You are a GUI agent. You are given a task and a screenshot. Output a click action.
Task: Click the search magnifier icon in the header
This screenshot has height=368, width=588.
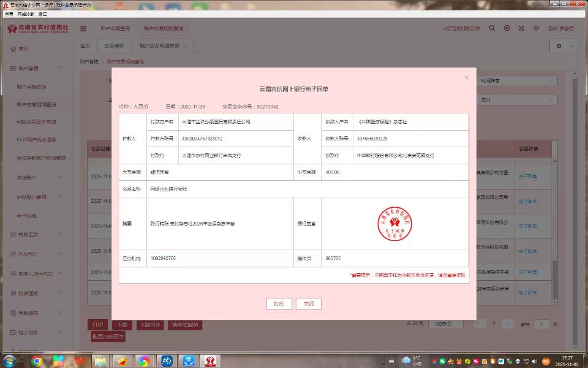click(x=492, y=28)
